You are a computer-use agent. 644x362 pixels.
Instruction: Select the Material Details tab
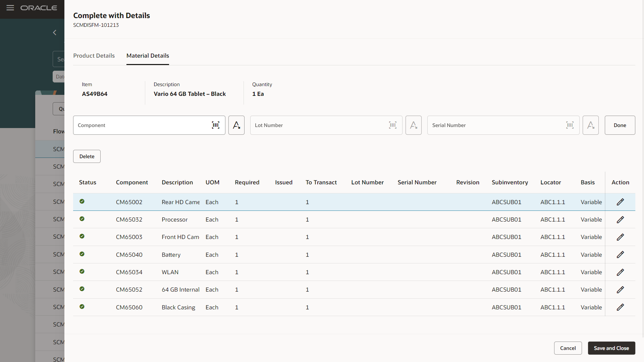(x=148, y=56)
